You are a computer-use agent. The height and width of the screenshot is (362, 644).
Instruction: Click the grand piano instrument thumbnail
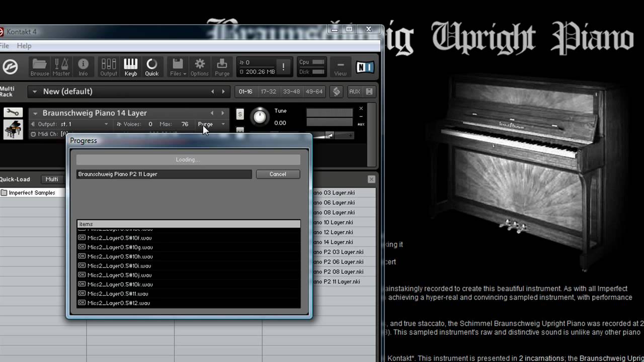pos(13,129)
